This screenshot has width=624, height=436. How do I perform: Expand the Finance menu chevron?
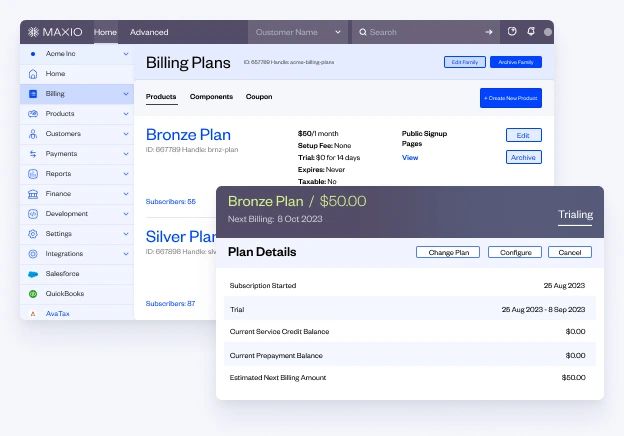(126, 194)
